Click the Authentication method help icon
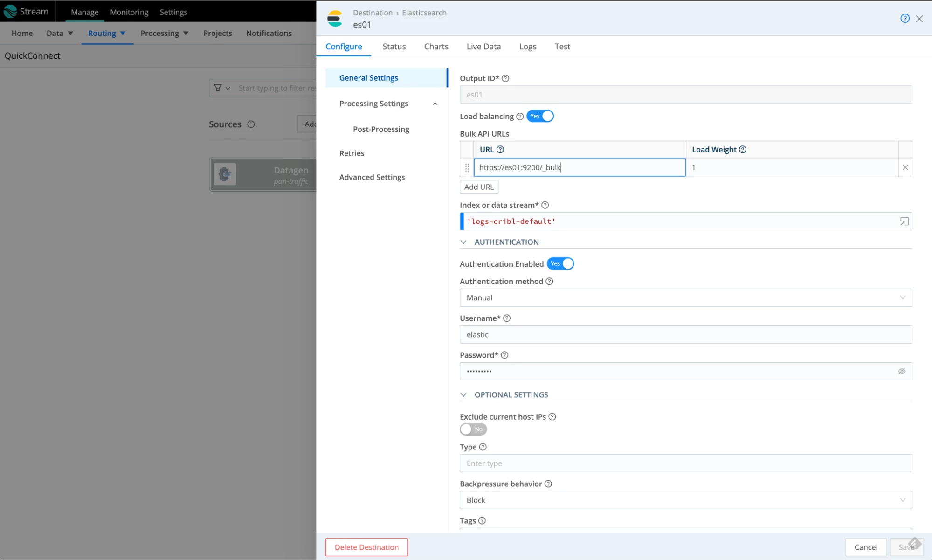This screenshot has height=560, width=932. [549, 281]
